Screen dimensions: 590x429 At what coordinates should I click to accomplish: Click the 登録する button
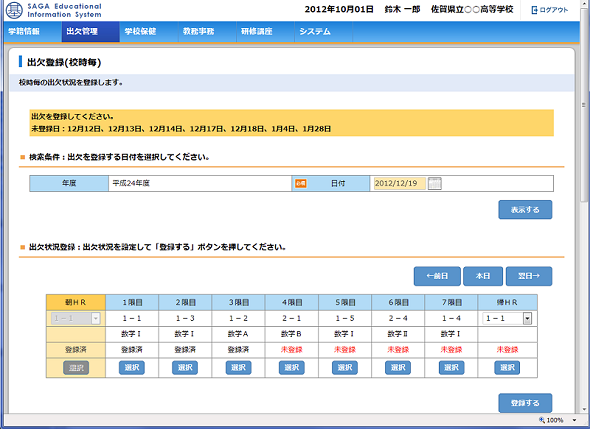point(525,403)
